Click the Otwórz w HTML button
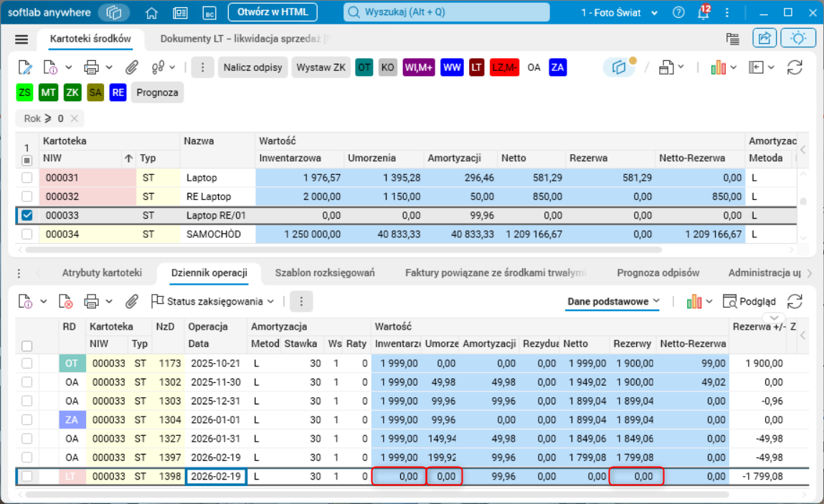Image resolution: width=824 pixels, height=504 pixels. tap(272, 12)
